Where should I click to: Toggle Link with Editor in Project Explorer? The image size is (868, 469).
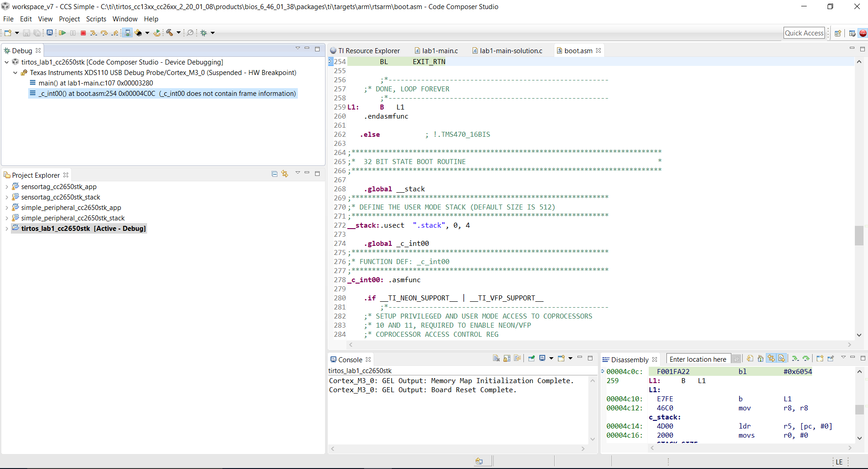click(285, 174)
